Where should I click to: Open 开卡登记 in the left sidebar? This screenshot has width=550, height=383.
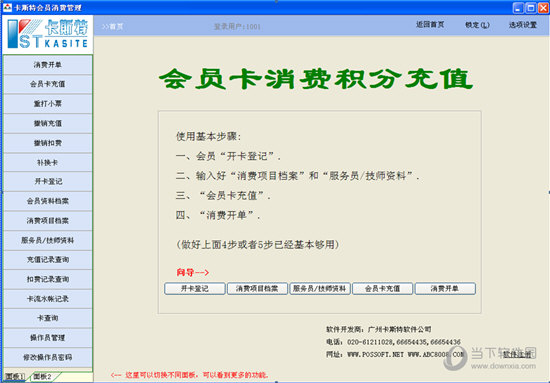48,181
